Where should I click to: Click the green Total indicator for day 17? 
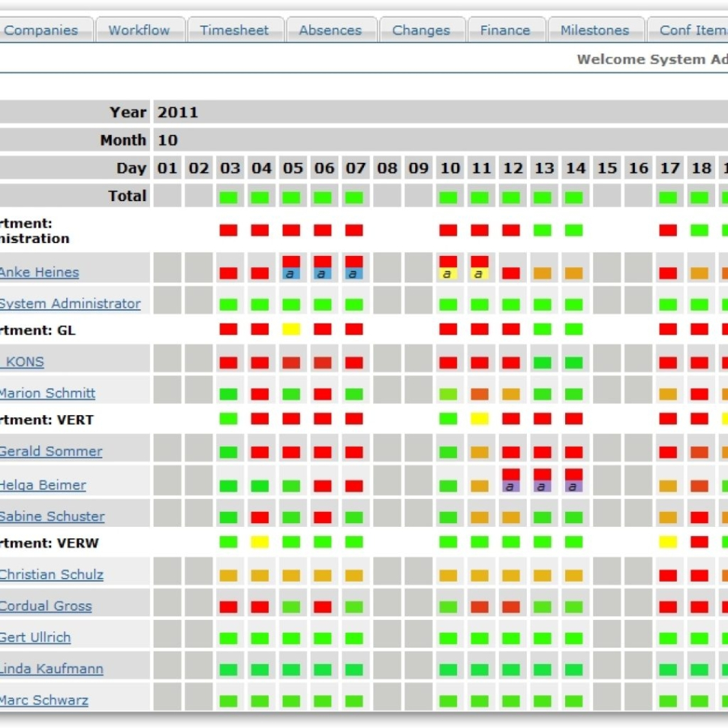coord(669,197)
